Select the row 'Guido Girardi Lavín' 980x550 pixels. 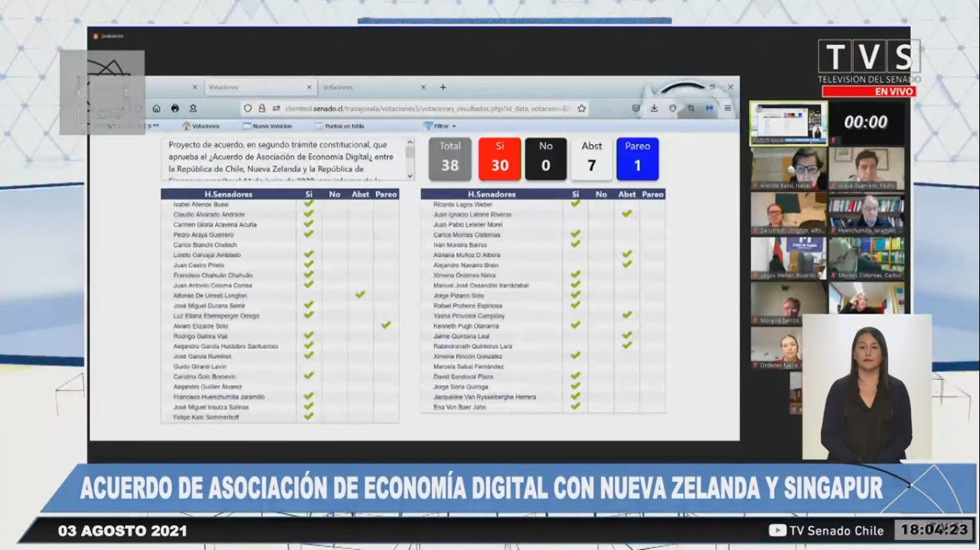coord(279,366)
